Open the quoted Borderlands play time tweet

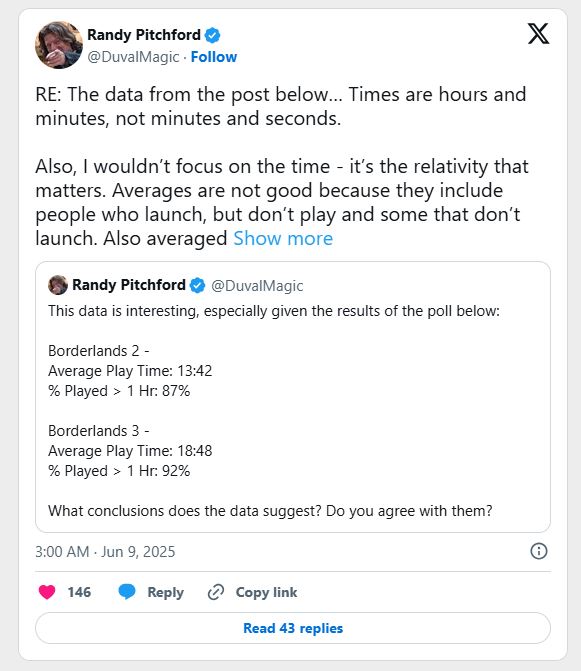[x=293, y=397]
